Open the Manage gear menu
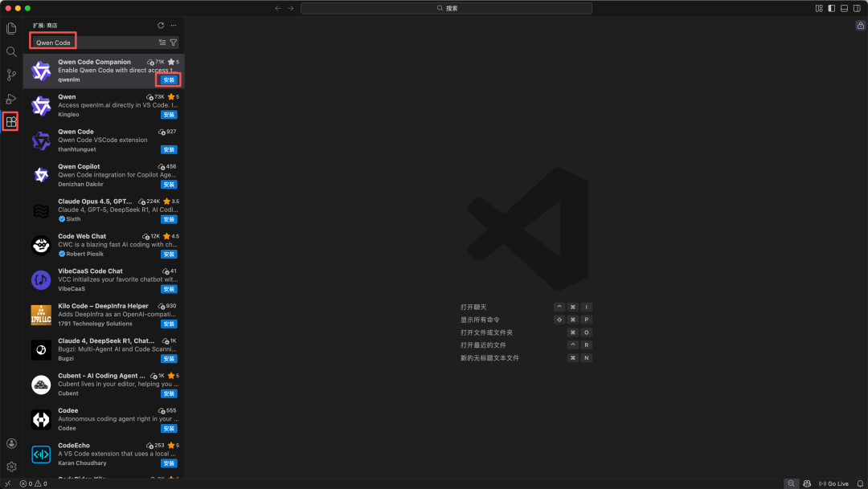 (x=11, y=467)
